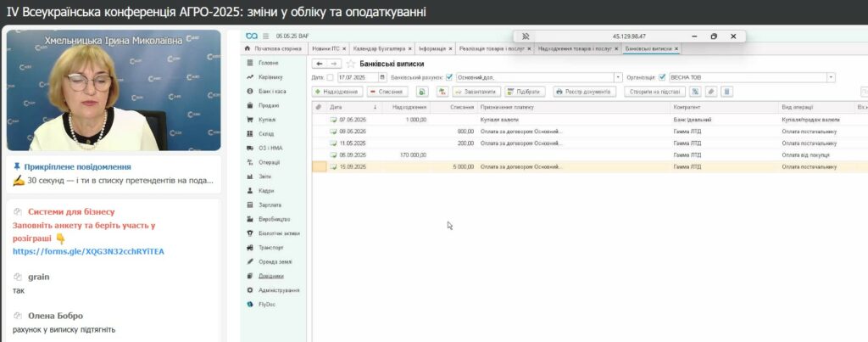The image size is (868, 342).
Task: Toggle the Дата filter checkbox
Action: 330,77
